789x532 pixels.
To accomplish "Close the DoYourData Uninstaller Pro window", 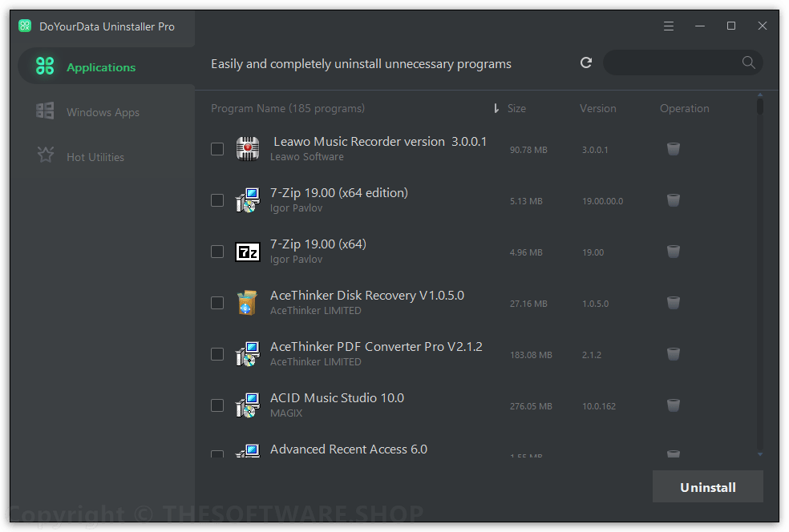I will [763, 26].
